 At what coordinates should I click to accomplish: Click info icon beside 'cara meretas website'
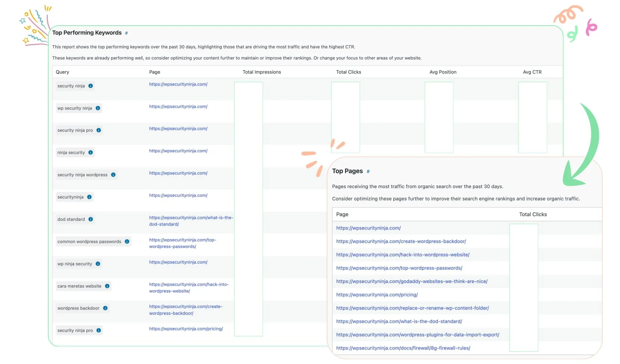coord(107,286)
